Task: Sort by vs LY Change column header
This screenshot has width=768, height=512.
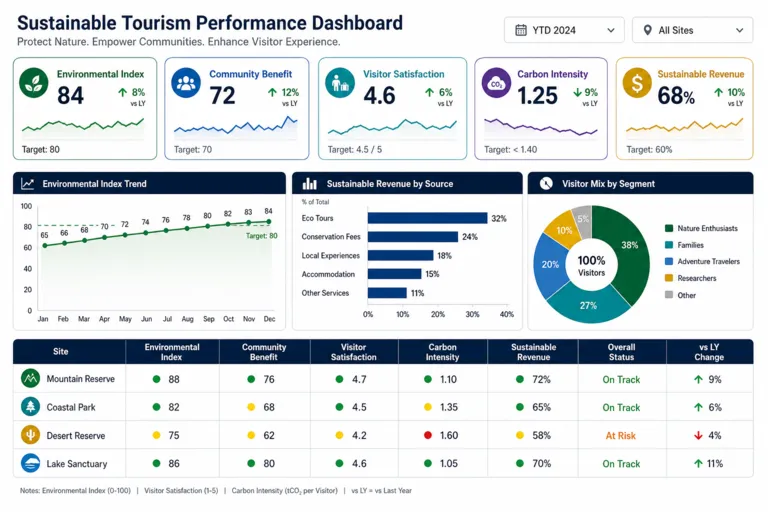Action: click(x=709, y=352)
